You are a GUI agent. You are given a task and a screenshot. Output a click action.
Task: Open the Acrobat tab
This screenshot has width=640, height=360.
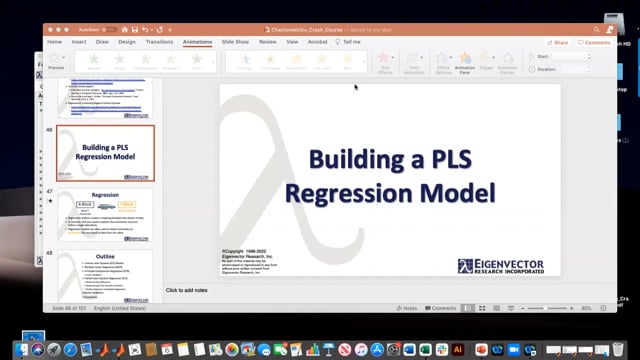point(318,42)
